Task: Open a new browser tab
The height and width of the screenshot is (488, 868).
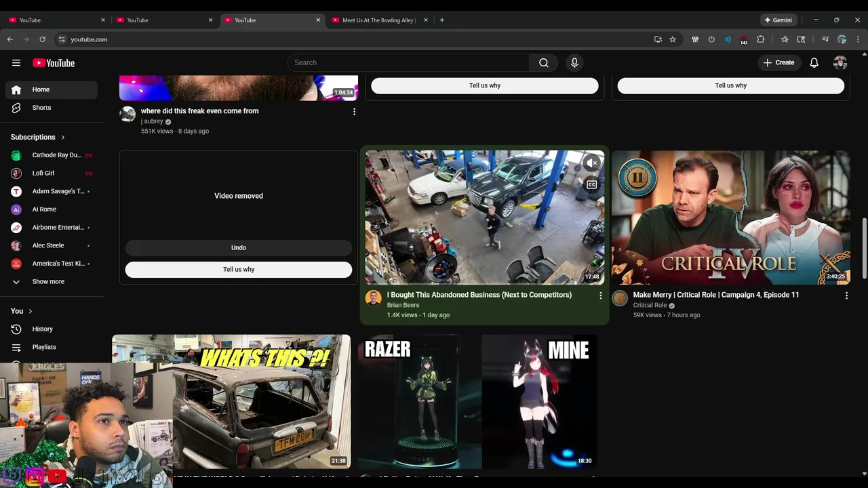Action: [442, 20]
